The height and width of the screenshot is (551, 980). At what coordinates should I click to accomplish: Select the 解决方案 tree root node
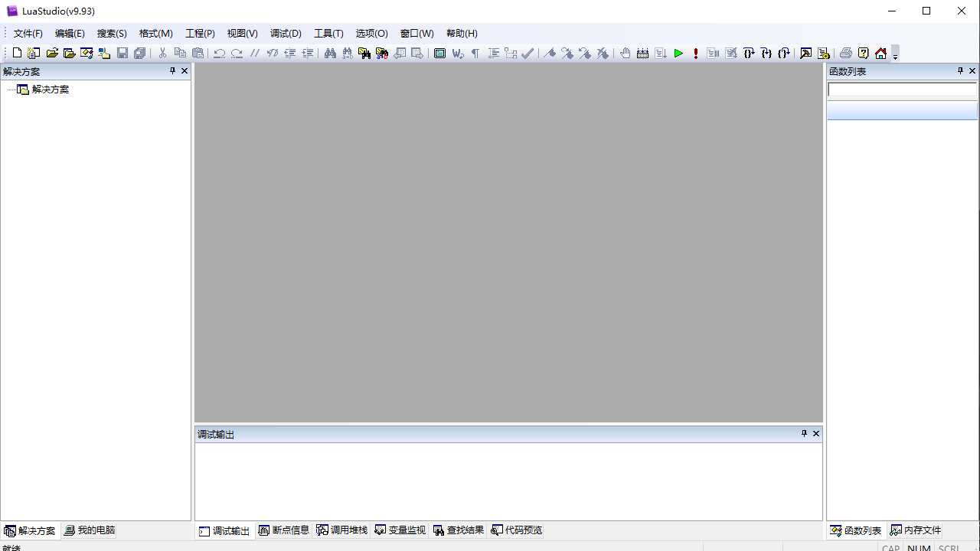pos(51,90)
